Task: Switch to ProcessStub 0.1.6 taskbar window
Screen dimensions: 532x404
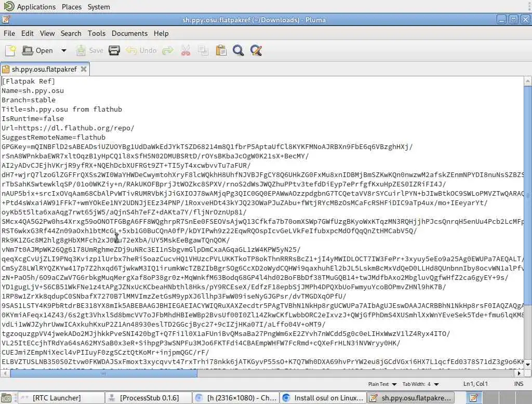Action: (x=148, y=398)
